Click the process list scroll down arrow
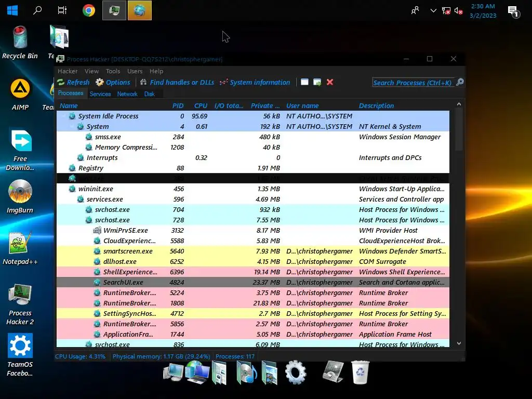 tap(459, 343)
